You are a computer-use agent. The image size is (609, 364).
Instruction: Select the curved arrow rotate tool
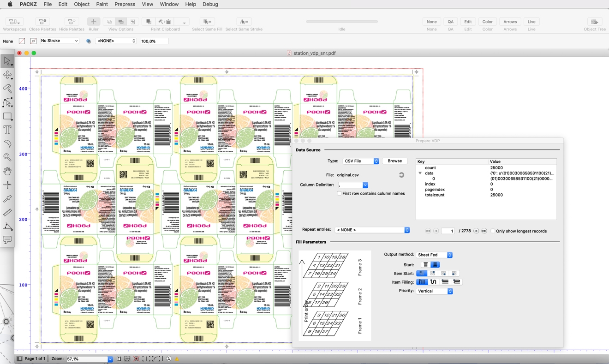[7, 144]
